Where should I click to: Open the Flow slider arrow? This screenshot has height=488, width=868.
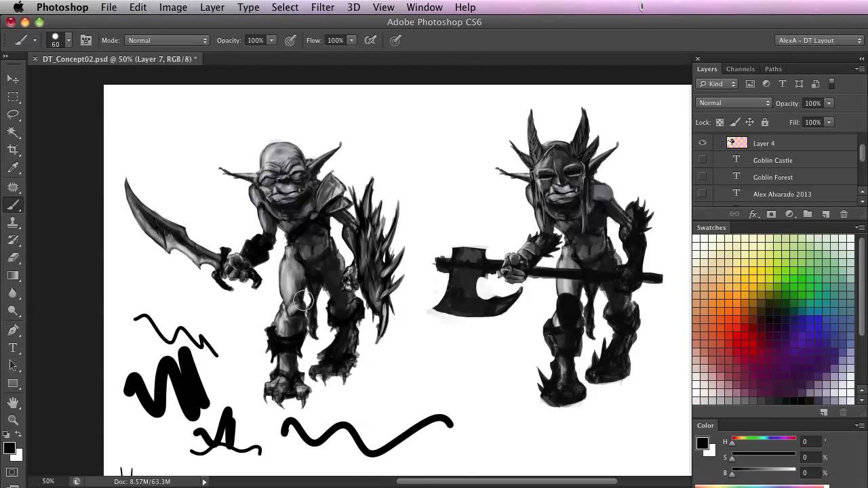pos(351,40)
